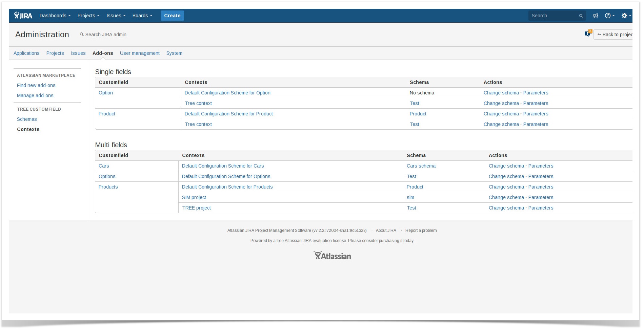Open Parameters for TREE project
Image resolution: width=644 pixels, height=330 pixels.
[541, 208]
